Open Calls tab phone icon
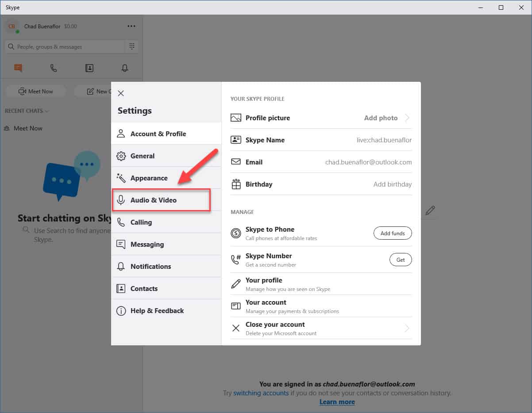 [54, 68]
